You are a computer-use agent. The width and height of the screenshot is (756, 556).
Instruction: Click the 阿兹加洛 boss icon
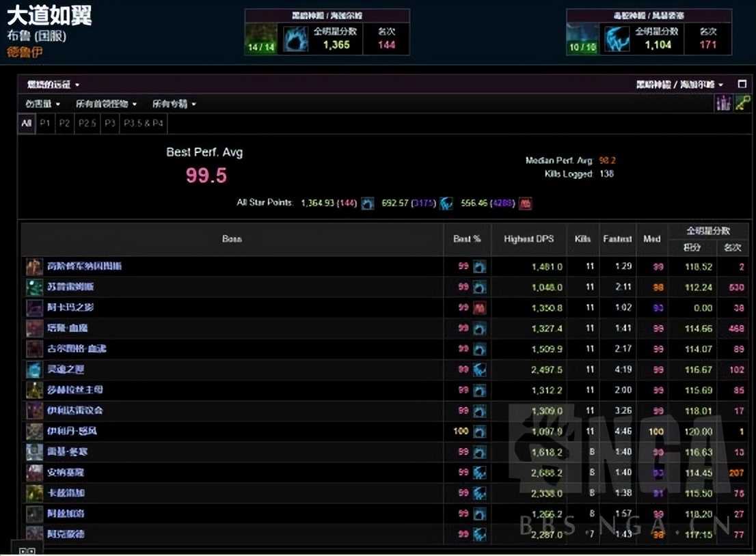pos(34,514)
